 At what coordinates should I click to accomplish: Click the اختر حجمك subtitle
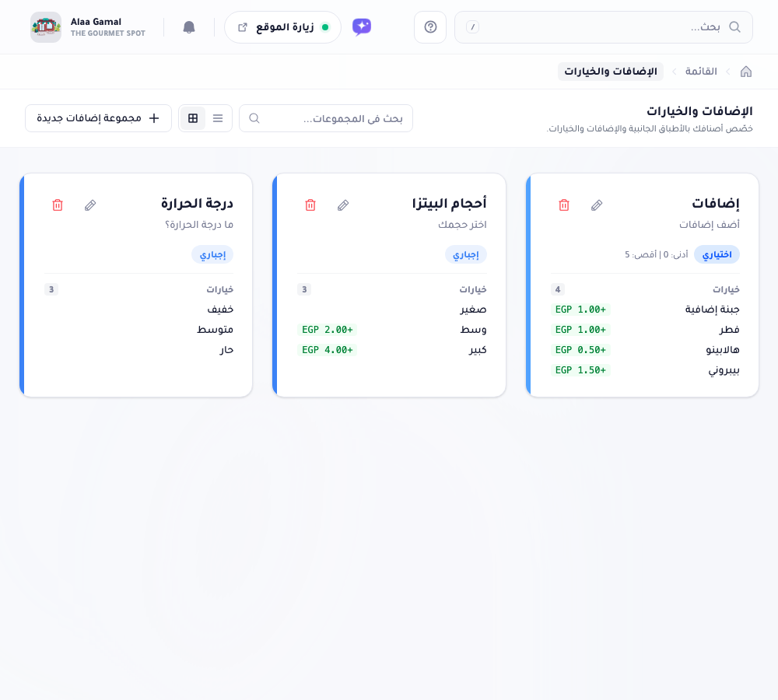coord(462,225)
